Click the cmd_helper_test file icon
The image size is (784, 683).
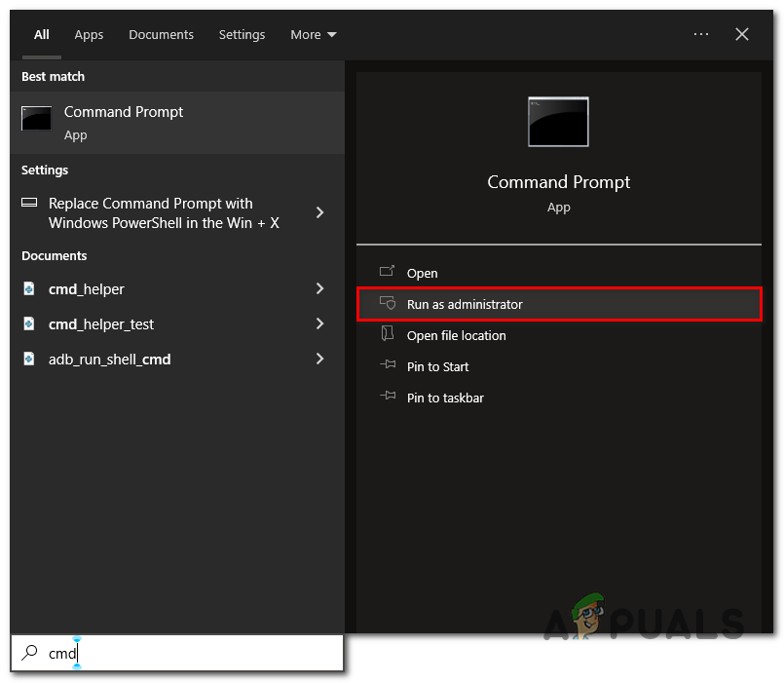pyautogui.click(x=29, y=323)
